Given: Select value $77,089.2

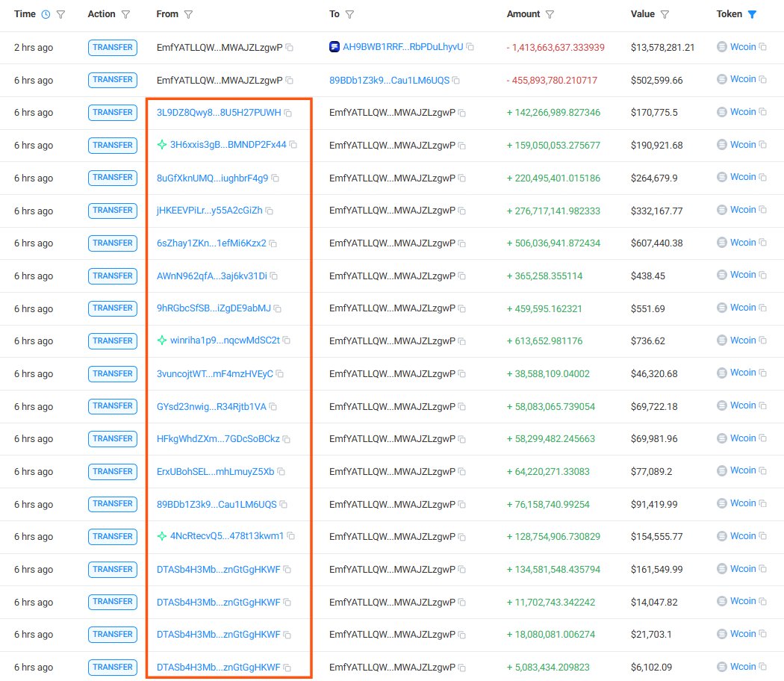Looking at the screenshot, I should click(x=651, y=471).
